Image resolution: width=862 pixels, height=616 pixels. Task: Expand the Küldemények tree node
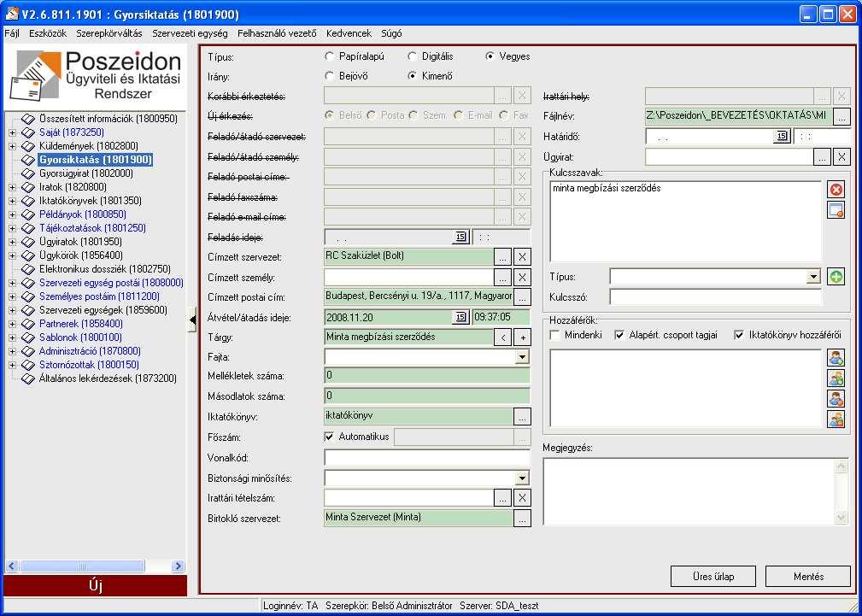pos(13,146)
